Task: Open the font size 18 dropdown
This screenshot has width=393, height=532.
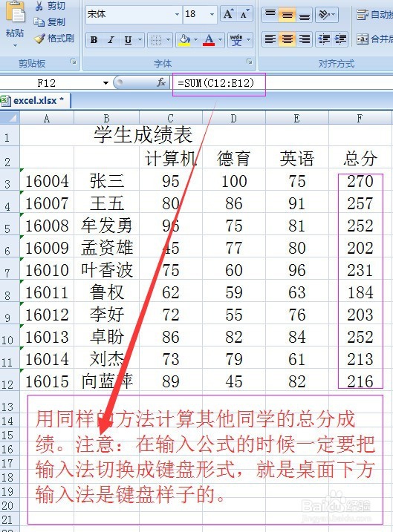Action: coord(212,15)
